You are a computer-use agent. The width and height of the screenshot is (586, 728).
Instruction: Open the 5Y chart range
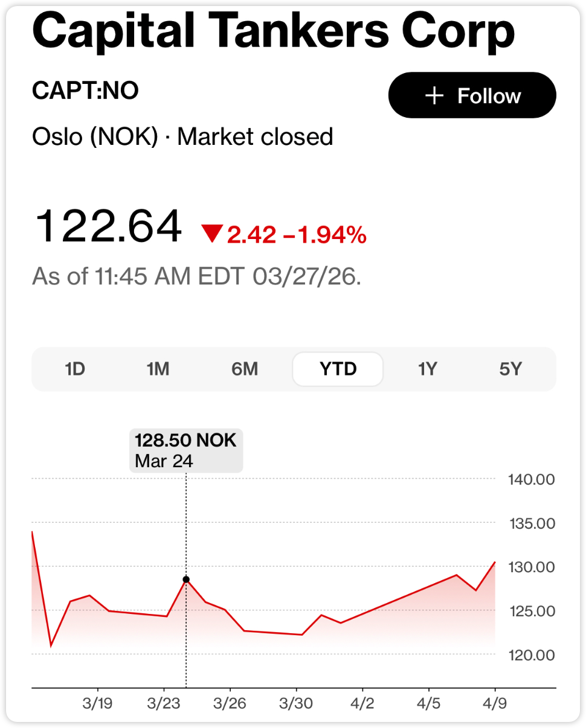coord(510,369)
